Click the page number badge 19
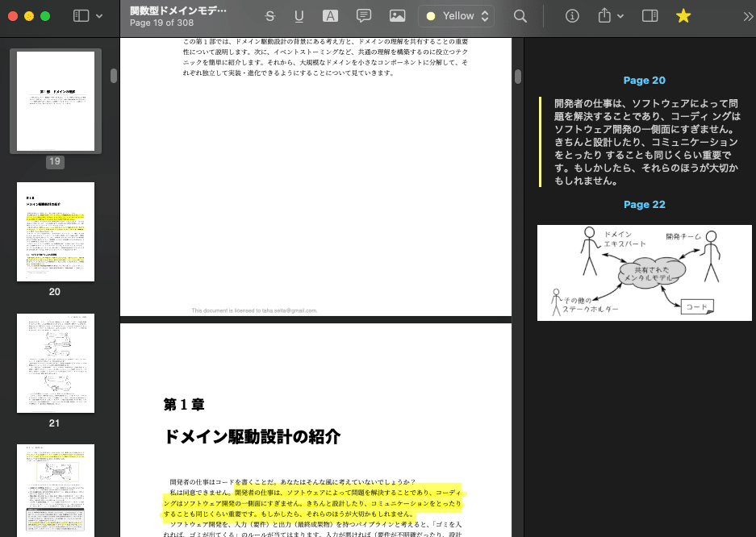This screenshot has width=756, height=537. pyautogui.click(x=55, y=161)
